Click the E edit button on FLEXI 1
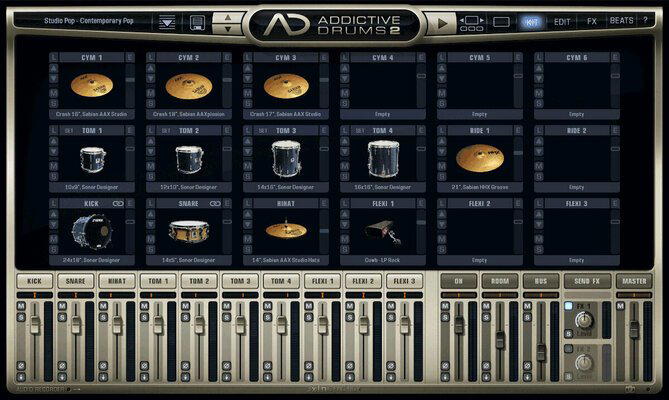Image resolution: width=669 pixels, height=400 pixels. tap(421, 203)
